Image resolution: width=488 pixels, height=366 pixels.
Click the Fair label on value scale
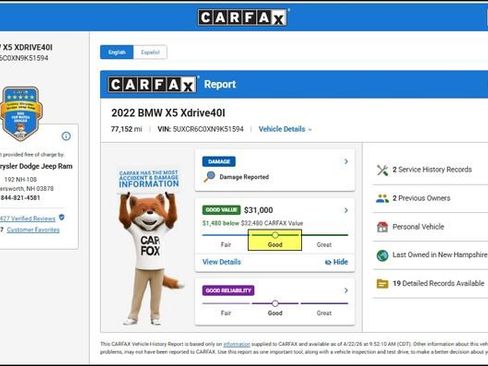226,245
